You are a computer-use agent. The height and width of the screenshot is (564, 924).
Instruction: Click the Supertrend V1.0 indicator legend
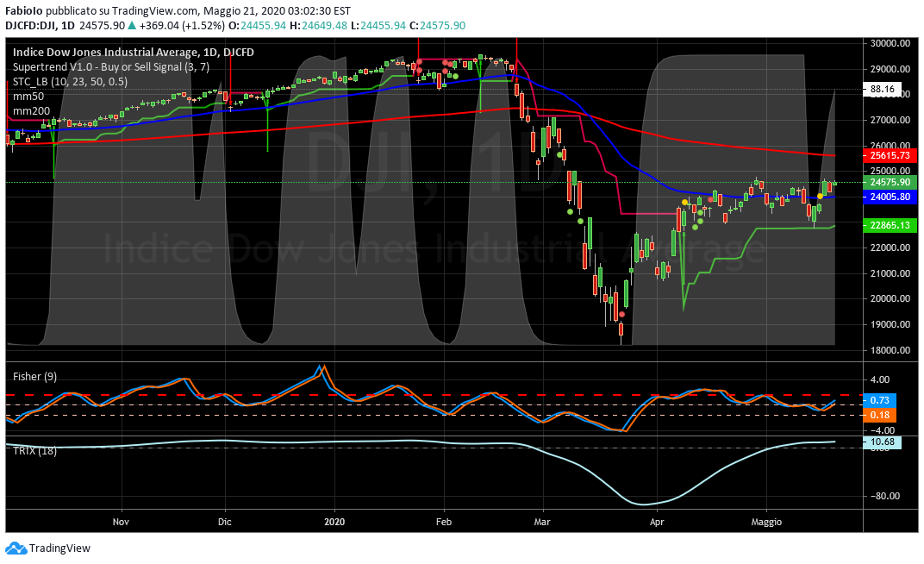pos(111,66)
